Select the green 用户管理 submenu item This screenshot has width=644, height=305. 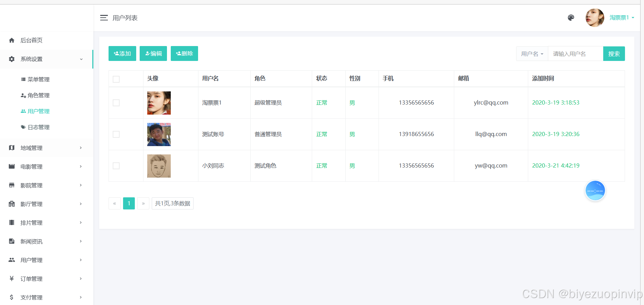click(35, 111)
